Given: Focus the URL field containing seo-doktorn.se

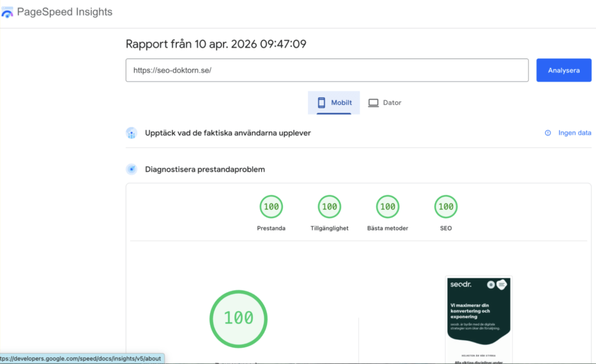Looking at the screenshot, I should point(327,70).
